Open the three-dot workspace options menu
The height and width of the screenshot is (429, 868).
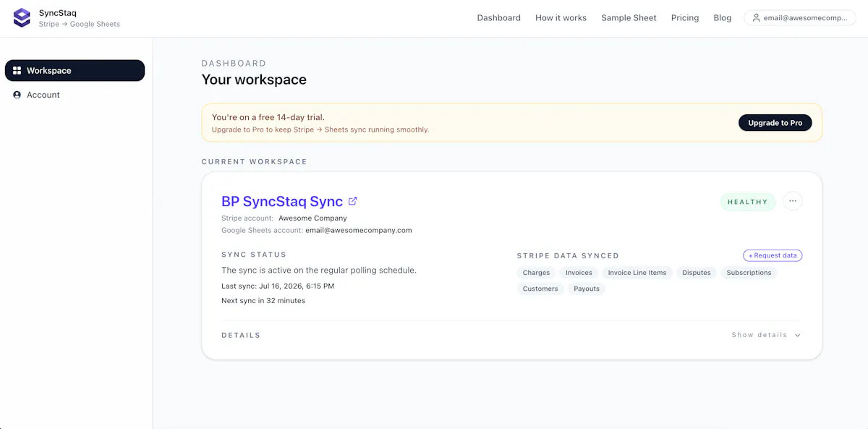click(793, 201)
